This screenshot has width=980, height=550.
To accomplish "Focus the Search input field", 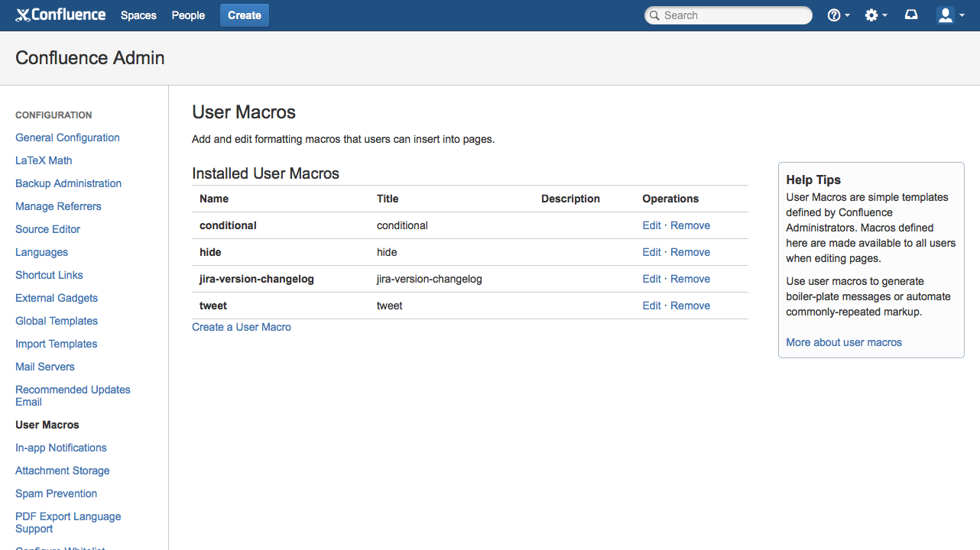I will click(734, 15).
